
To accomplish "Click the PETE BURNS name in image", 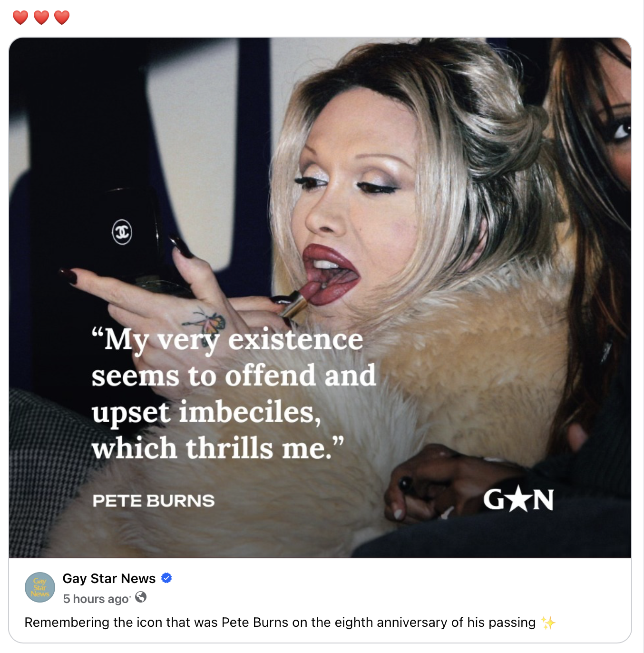I will pyautogui.click(x=154, y=501).
